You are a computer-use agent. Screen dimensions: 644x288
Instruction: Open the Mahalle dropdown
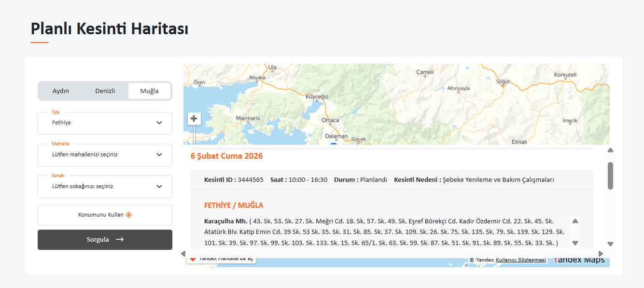coord(105,155)
